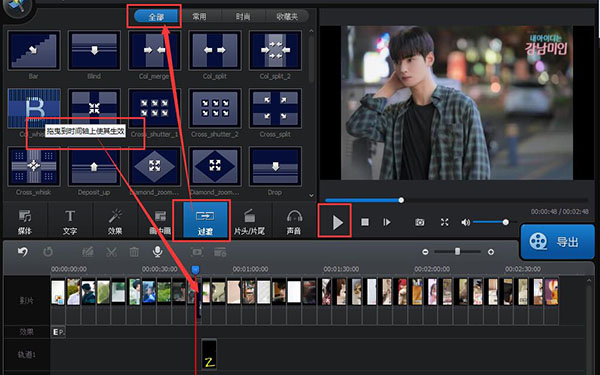The height and width of the screenshot is (375, 600).
Task: Open the 画中画 picture-in-picture panel
Action: tap(160, 222)
